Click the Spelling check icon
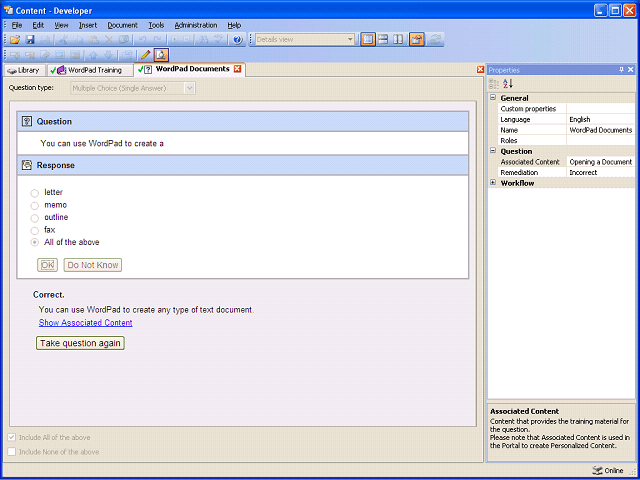 [x=219, y=40]
